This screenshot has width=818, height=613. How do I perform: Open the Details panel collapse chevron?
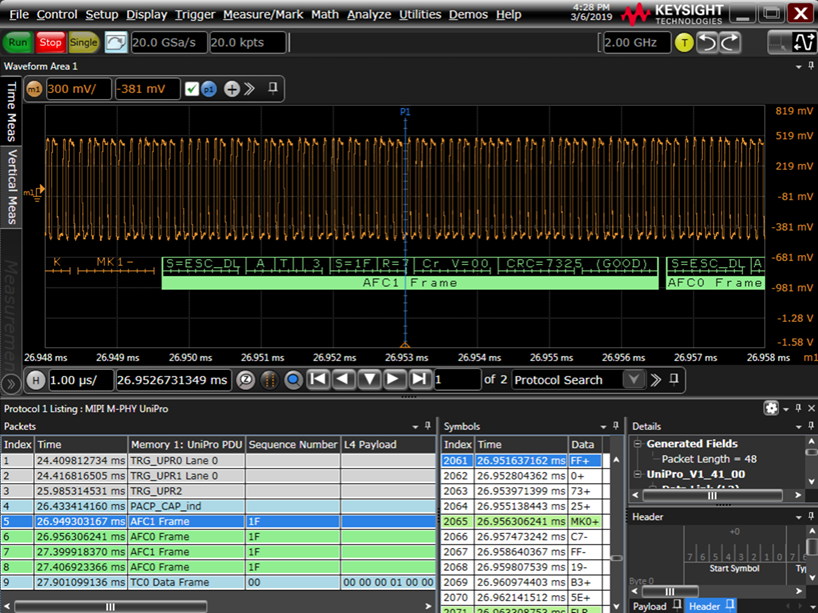798,425
